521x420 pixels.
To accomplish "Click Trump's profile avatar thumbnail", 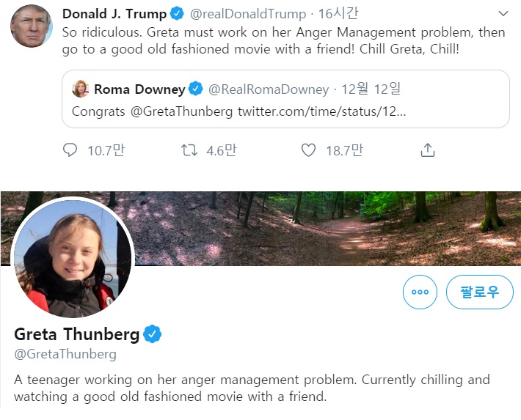I will [x=32, y=26].
